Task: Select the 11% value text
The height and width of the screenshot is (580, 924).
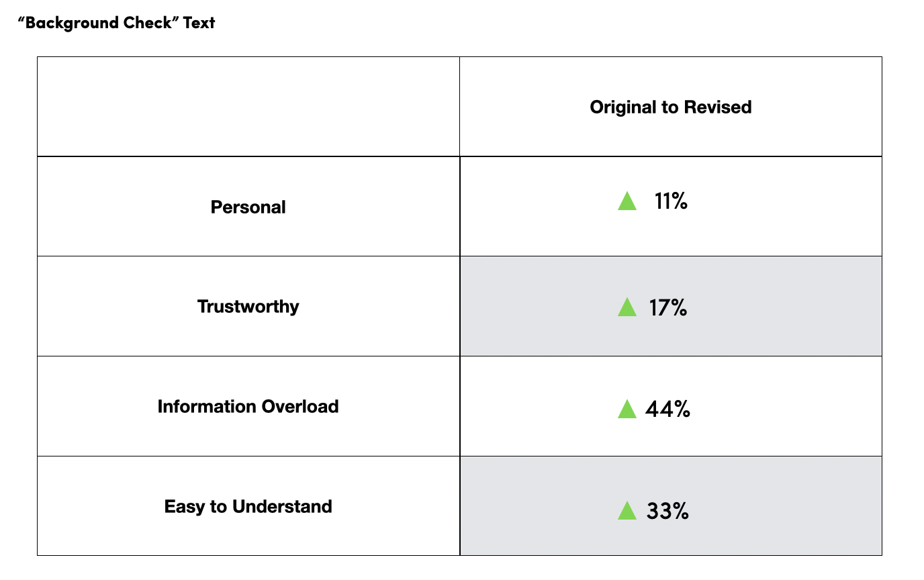Action: click(x=670, y=201)
